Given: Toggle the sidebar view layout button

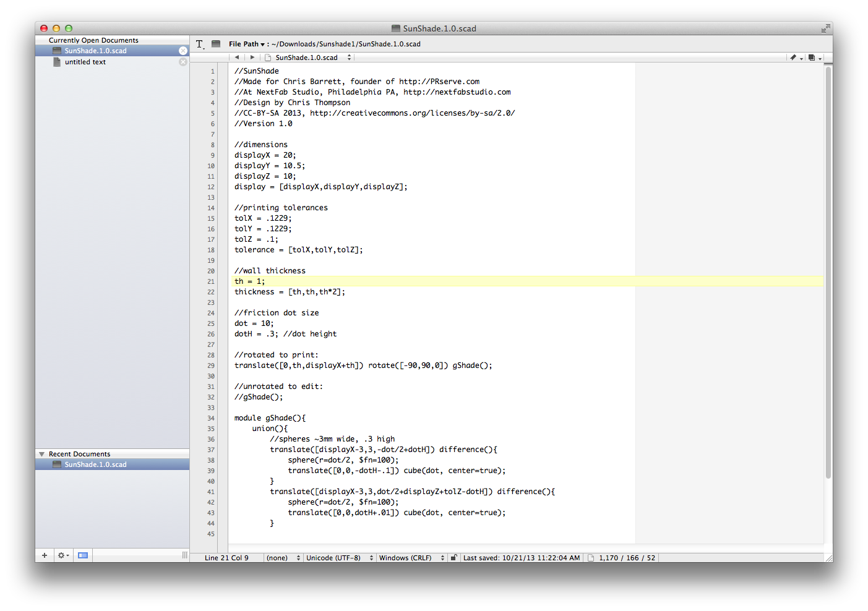Looking at the screenshot, I should tap(83, 555).
